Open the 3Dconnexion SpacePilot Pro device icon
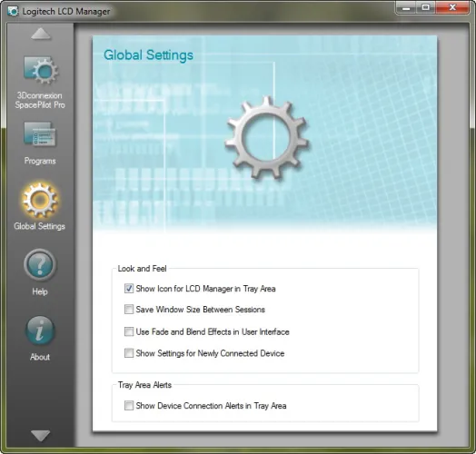The image size is (476, 454). point(41,70)
